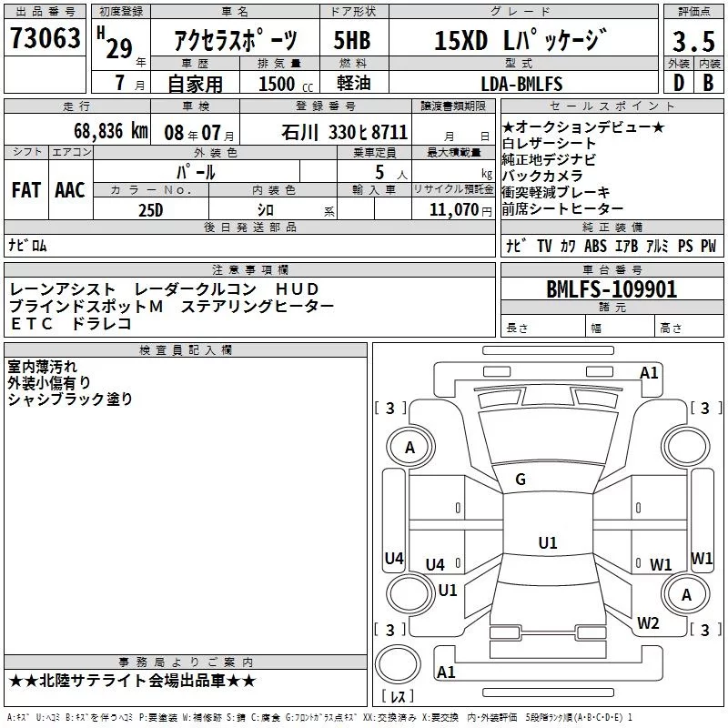
Task: Click the grade 15XD Lパッケージ
Action: click(521, 39)
